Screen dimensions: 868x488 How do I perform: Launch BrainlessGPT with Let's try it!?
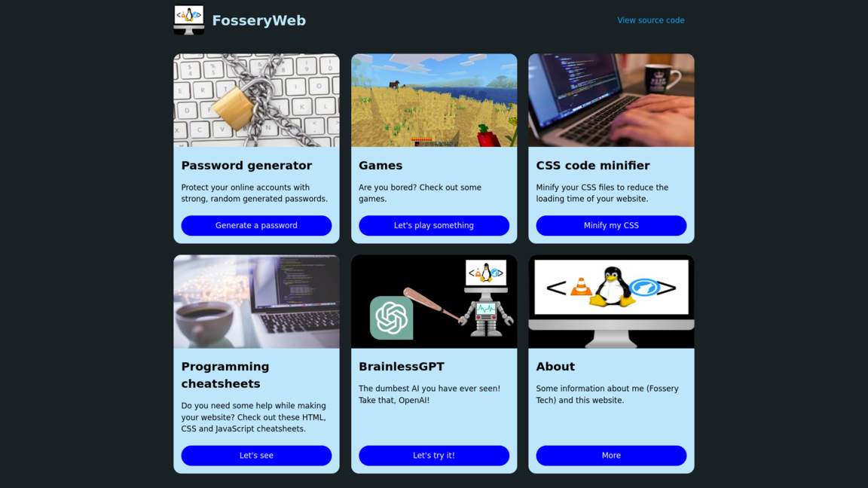pyautogui.click(x=434, y=456)
